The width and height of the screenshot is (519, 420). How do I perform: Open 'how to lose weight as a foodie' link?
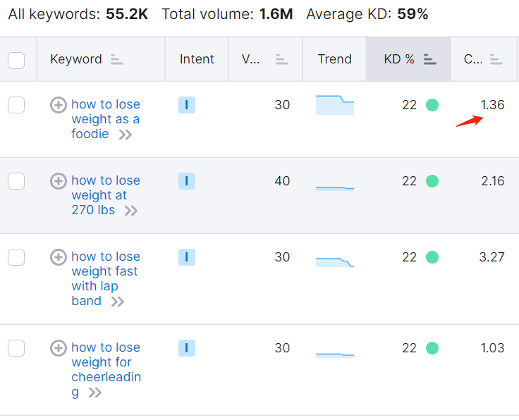click(105, 119)
